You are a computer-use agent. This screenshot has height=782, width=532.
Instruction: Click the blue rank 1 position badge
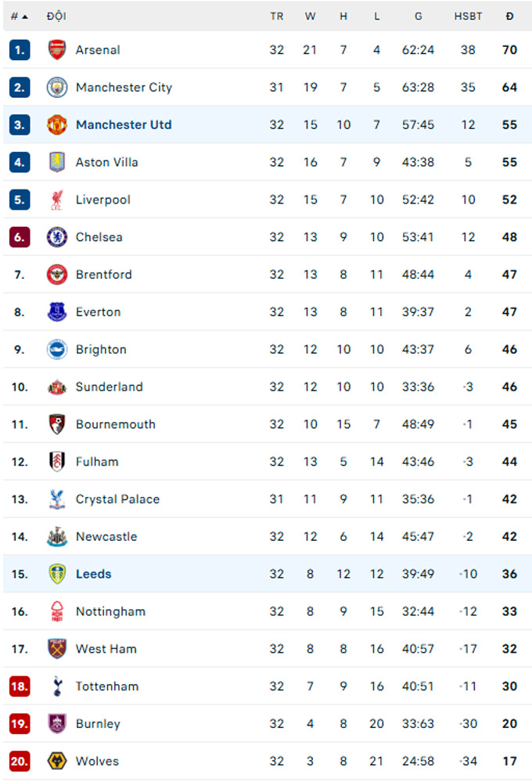coord(20,50)
